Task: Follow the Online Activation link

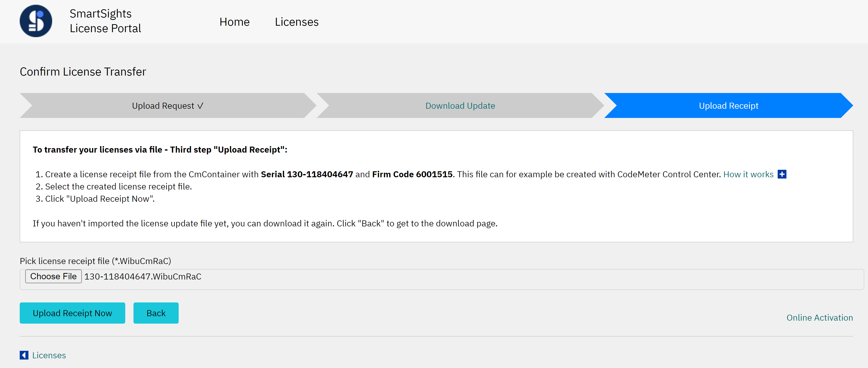Action: click(x=820, y=317)
